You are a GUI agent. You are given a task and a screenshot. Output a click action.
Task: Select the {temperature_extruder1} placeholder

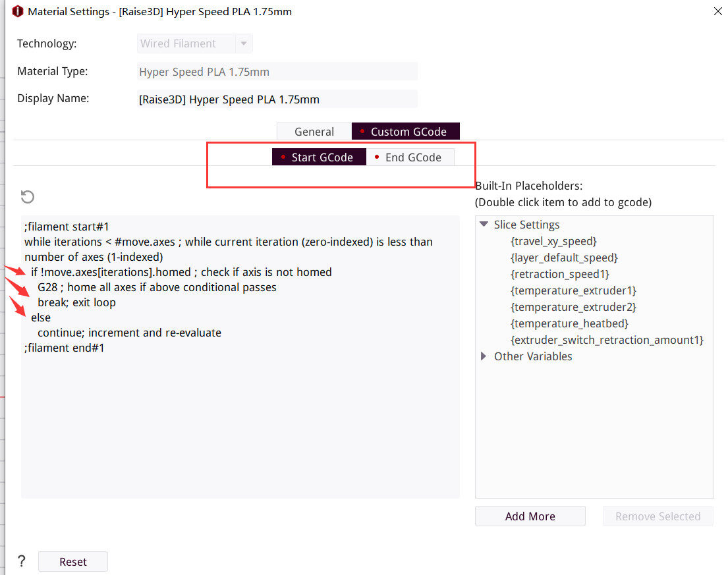click(573, 290)
